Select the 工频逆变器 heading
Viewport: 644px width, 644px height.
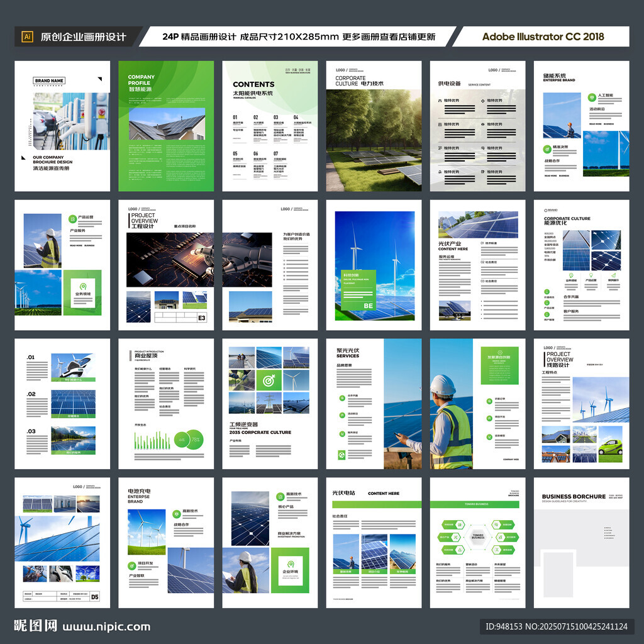click(243, 425)
